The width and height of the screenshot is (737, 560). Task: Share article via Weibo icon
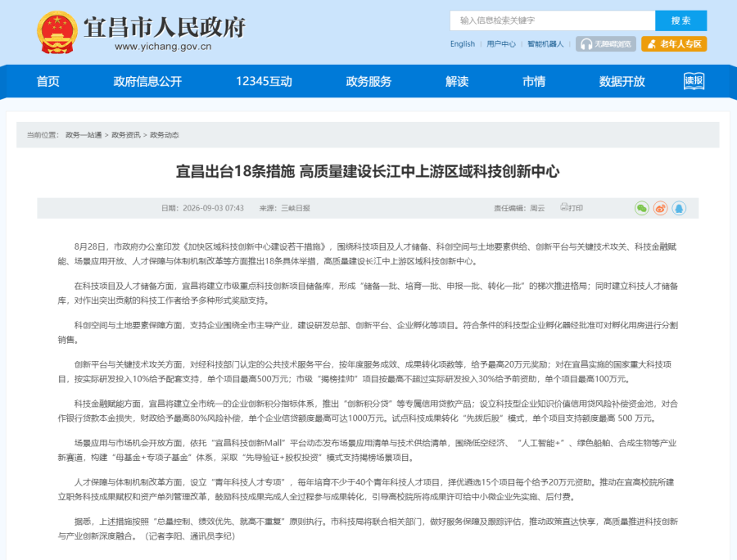coord(660,208)
